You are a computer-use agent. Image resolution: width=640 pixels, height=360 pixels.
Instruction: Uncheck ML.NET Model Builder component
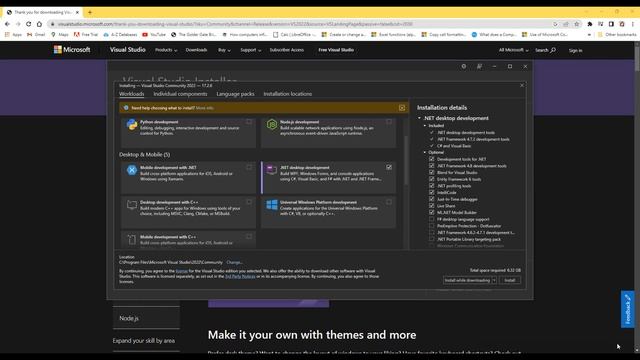(431, 212)
